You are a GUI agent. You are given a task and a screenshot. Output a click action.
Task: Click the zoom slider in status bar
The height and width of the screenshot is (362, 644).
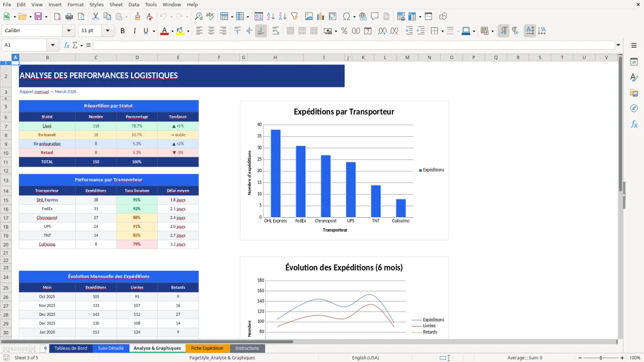[601, 358]
